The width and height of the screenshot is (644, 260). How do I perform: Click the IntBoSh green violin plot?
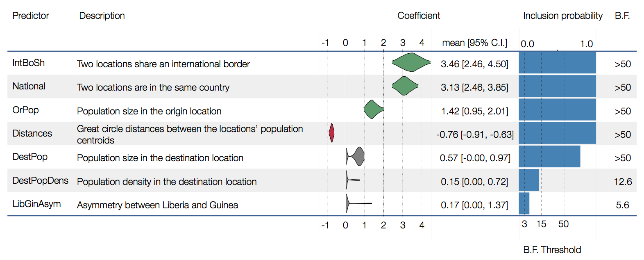pos(411,62)
